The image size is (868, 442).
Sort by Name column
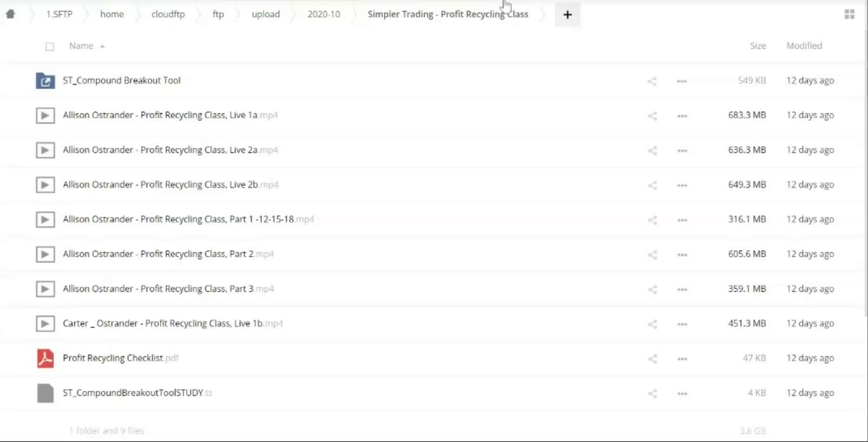81,46
